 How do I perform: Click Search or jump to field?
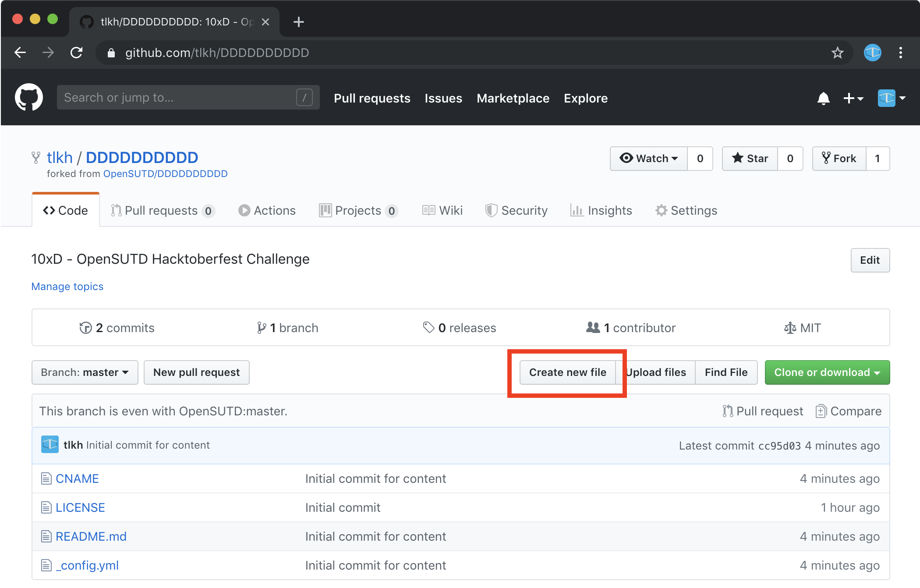pyautogui.click(x=180, y=98)
